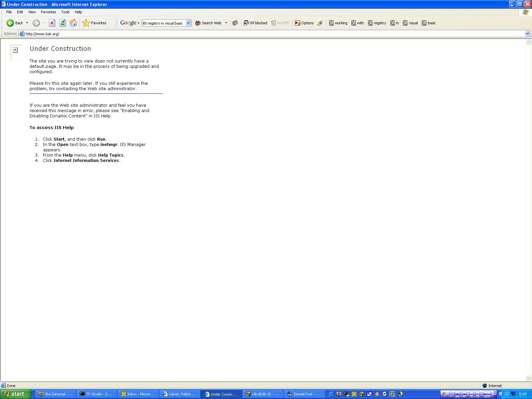Viewport: 532px width, 399px height.
Task: Open the Back button history dropdown arrow
Action: [27, 23]
